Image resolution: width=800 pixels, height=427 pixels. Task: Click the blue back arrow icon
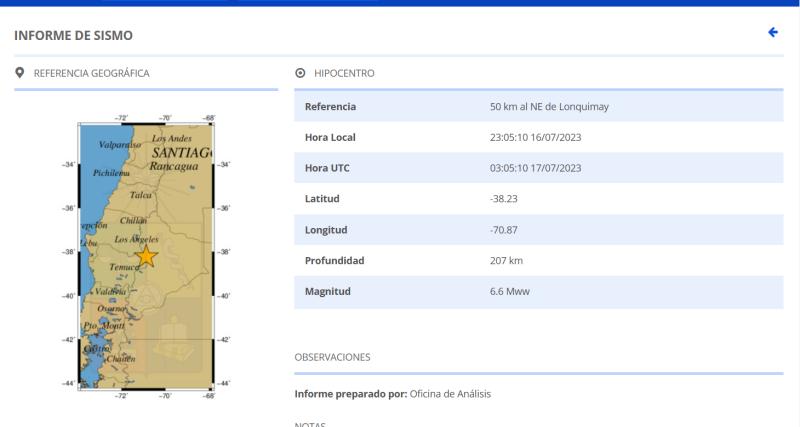click(772, 33)
